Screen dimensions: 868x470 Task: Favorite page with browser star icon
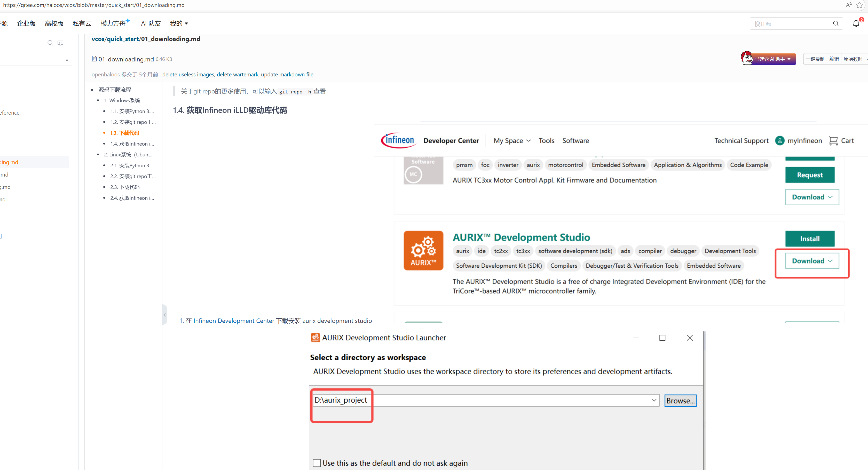point(859,5)
